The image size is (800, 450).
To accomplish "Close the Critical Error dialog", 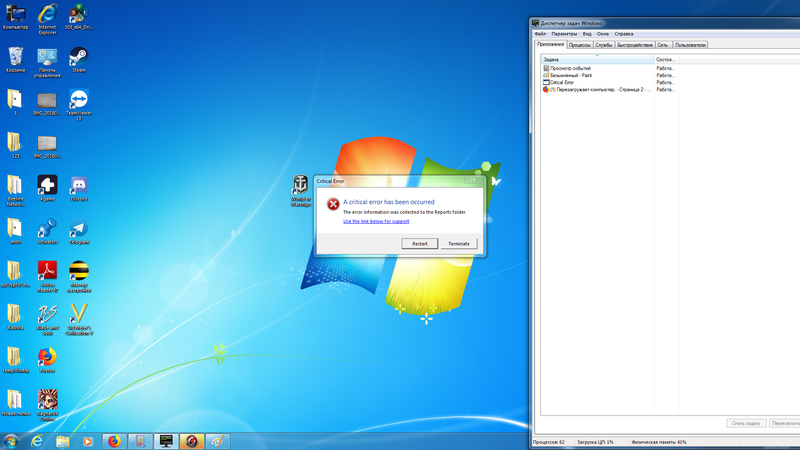I will (x=474, y=180).
